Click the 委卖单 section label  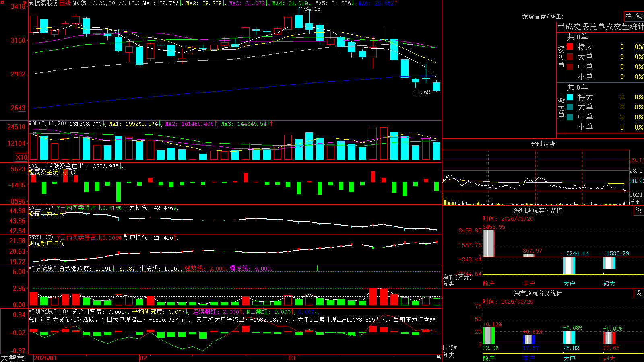[x=561, y=108]
